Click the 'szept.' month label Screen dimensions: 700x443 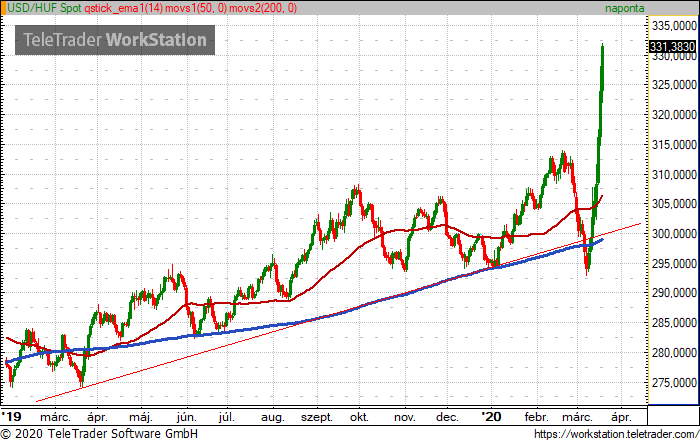[x=317, y=418]
